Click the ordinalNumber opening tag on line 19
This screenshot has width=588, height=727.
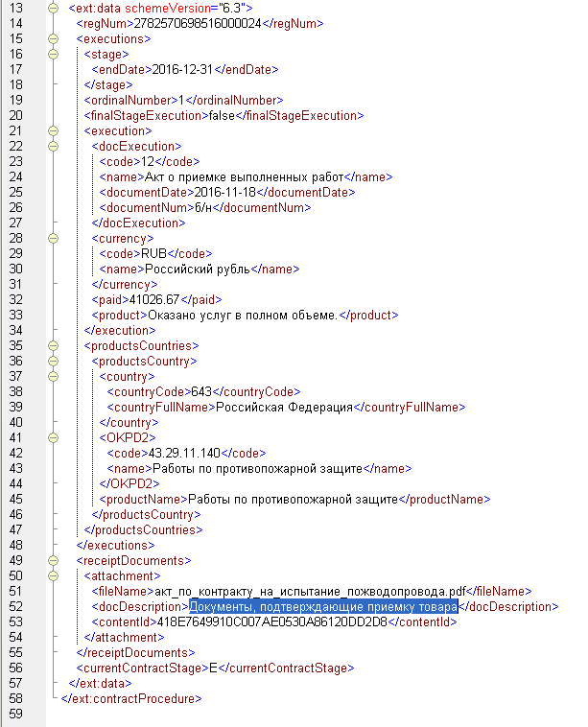click(131, 100)
